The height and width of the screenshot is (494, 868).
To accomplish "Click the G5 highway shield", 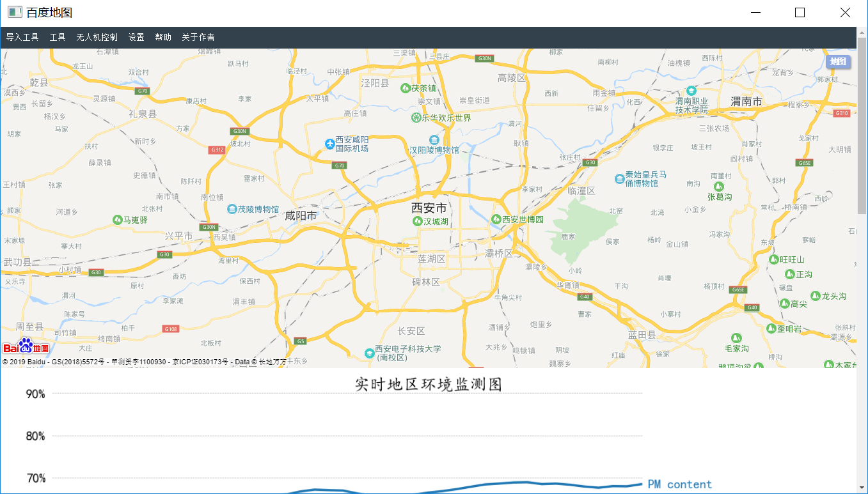I will pyautogui.click(x=301, y=341).
